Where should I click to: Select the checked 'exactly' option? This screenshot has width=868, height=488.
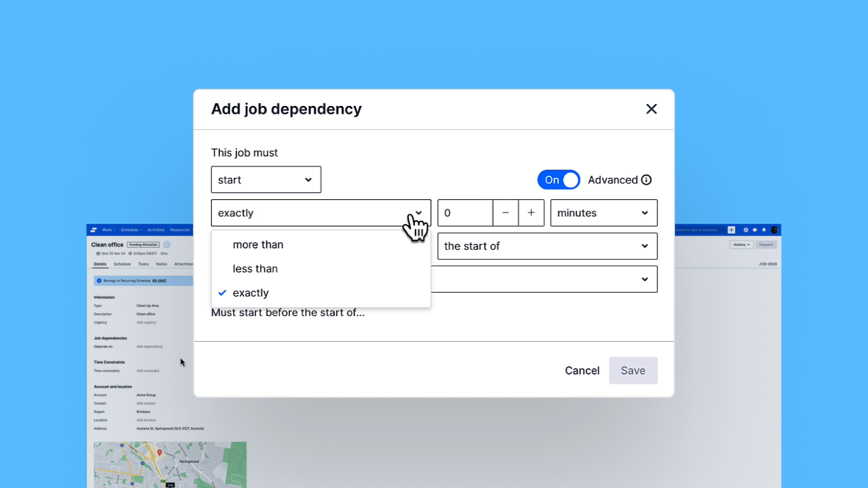point(250,293)
